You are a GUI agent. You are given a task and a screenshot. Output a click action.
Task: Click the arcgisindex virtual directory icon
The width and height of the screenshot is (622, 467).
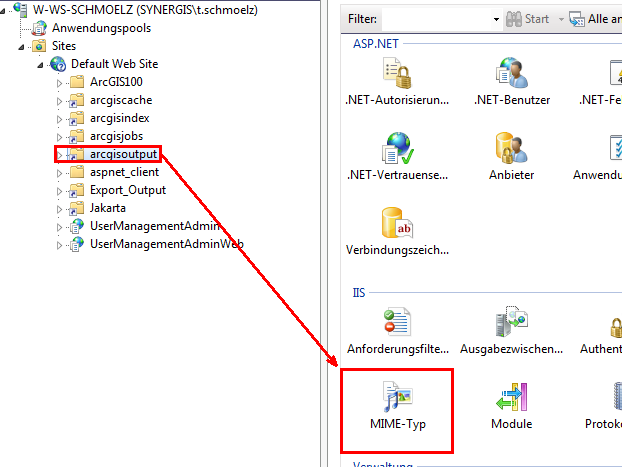[x=76, y=118]
